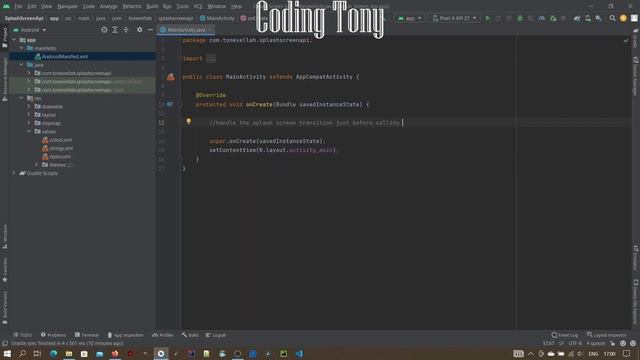Hide the Project panel with minus icon
The width and height of the screenshot is (640, 360).
[150, 30]
